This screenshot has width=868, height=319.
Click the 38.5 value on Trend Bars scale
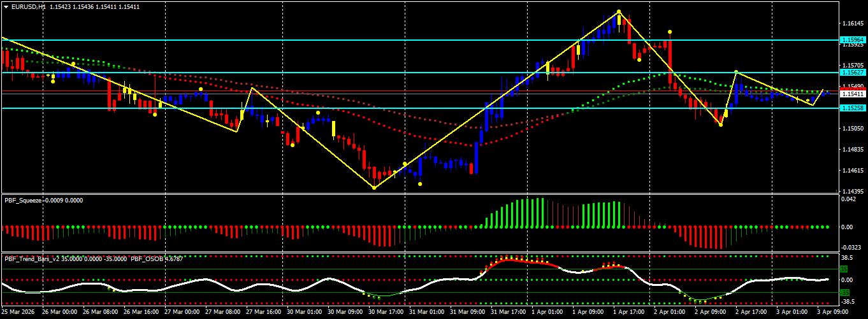pos(848,259)
